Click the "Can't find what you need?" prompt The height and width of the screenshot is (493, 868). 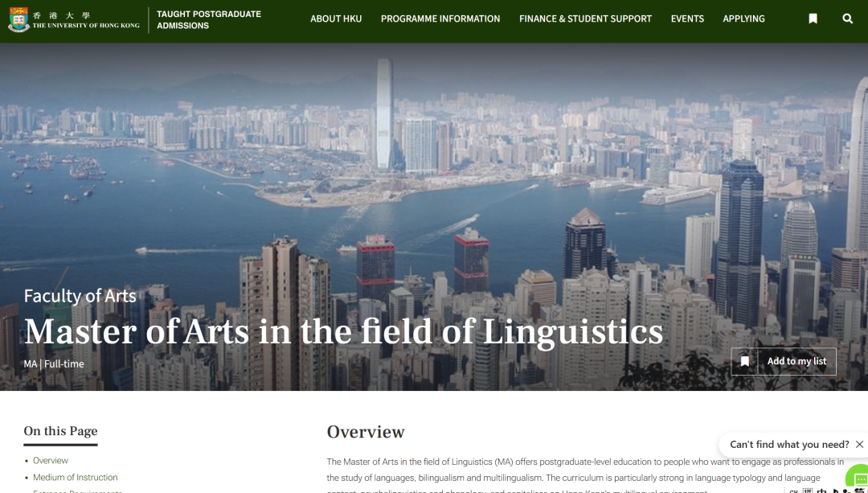[x=789, y=444]
